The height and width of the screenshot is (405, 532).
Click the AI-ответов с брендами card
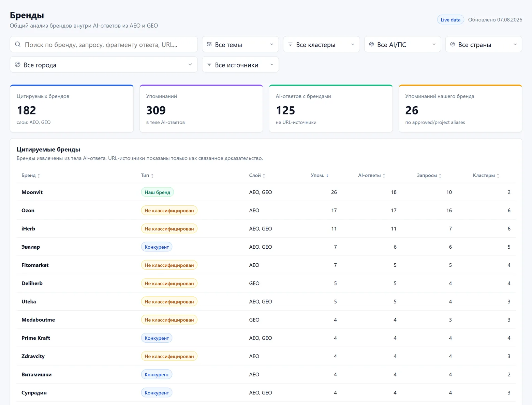point(331,108)
